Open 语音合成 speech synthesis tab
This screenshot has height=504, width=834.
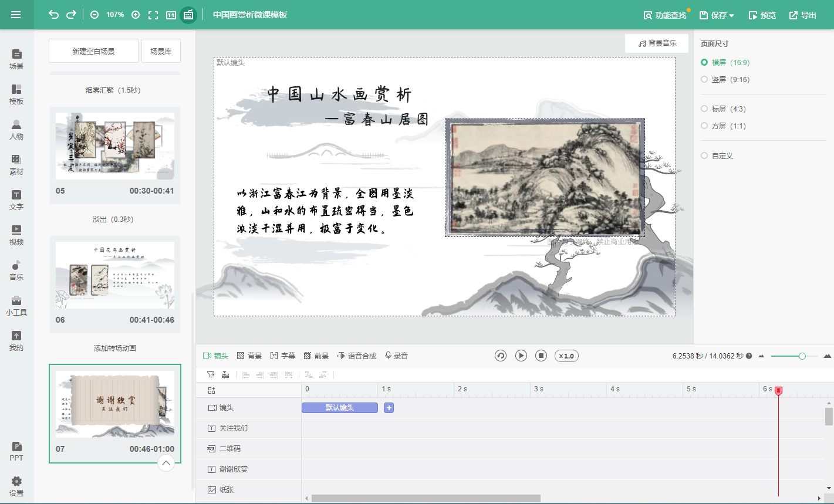[357, 356]
